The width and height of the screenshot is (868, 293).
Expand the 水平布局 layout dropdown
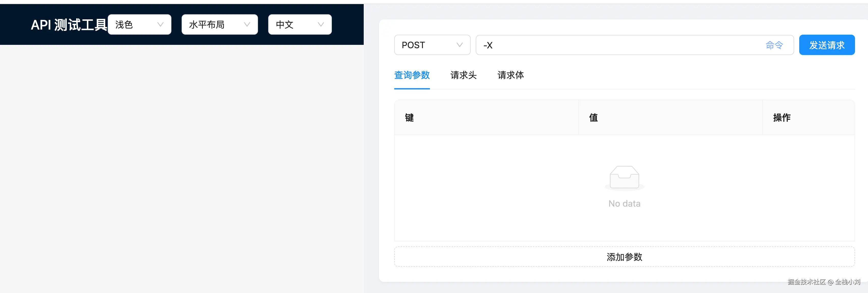tap(216, 25)
